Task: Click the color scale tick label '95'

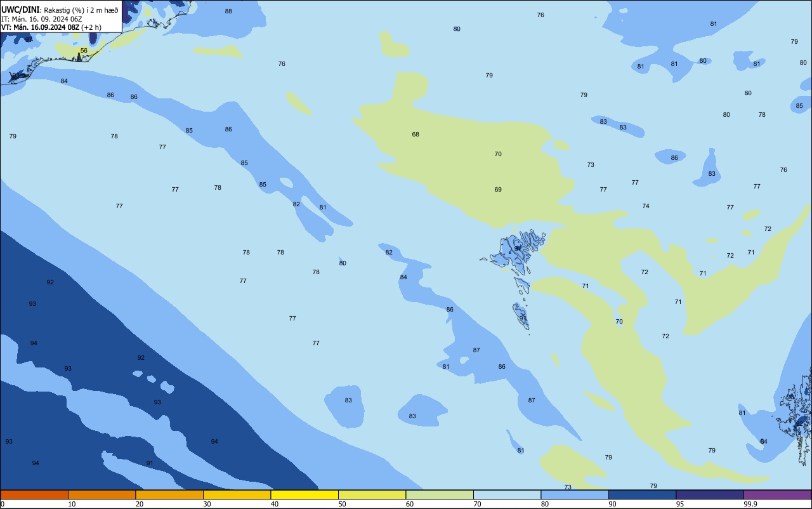Action: (x=680, y=504)
